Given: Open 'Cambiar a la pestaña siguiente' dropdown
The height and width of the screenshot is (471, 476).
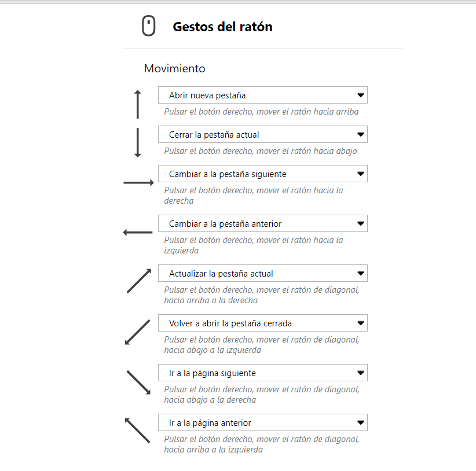Looking at the screenshot, I should (x=262, y=174).
